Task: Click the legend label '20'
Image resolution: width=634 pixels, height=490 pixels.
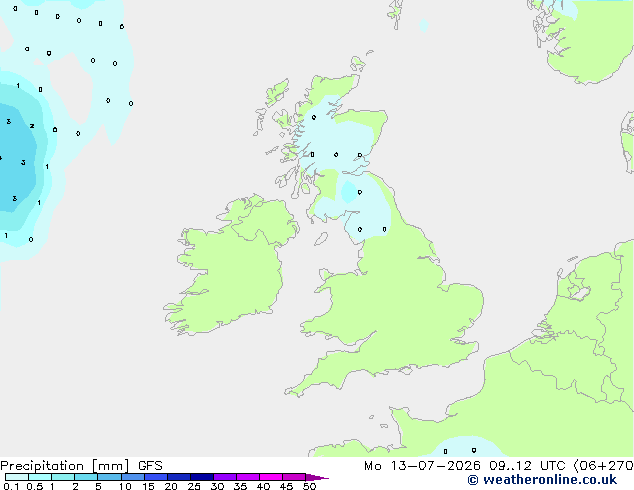Action: click(171, 486)
